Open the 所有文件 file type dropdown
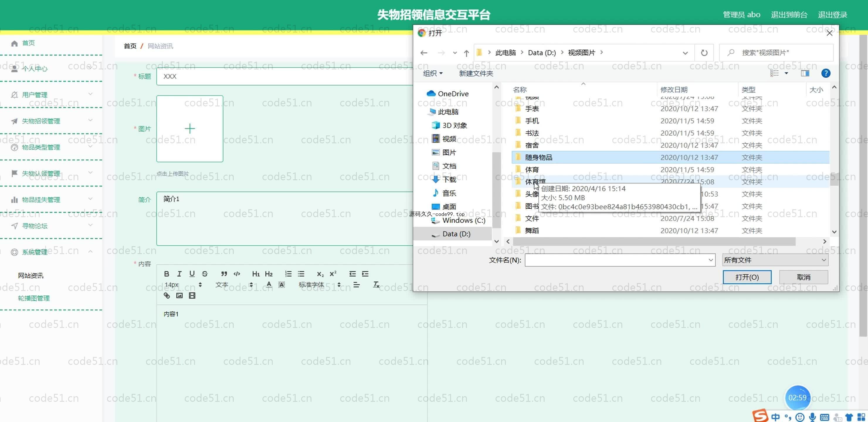868x422 pixels. pos(775,260)
